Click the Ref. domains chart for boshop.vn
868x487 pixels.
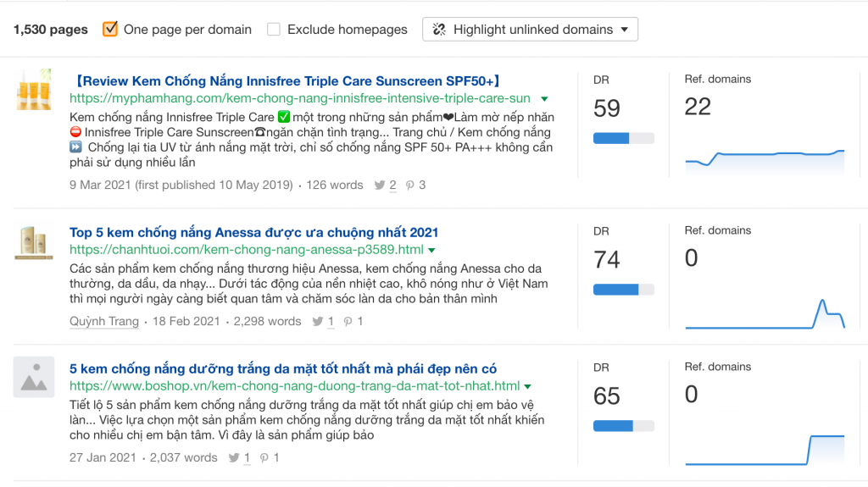click(765, 450)
